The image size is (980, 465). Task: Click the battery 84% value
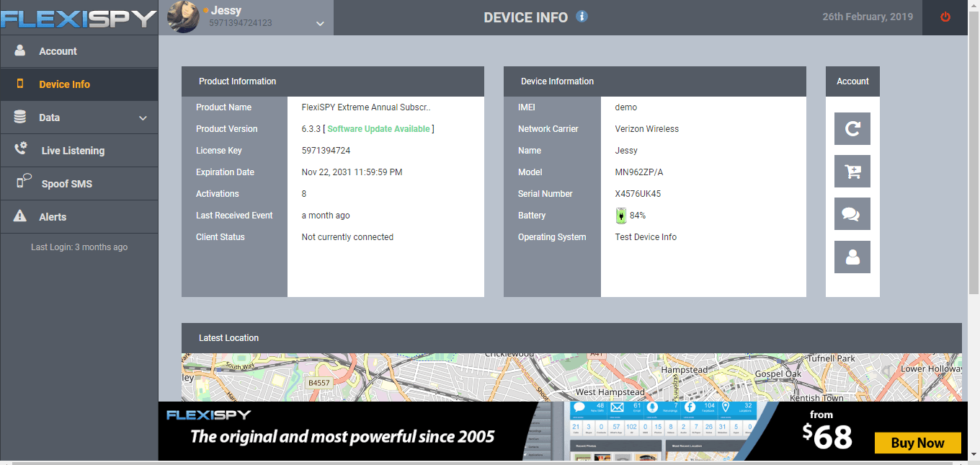click(638, 216)
